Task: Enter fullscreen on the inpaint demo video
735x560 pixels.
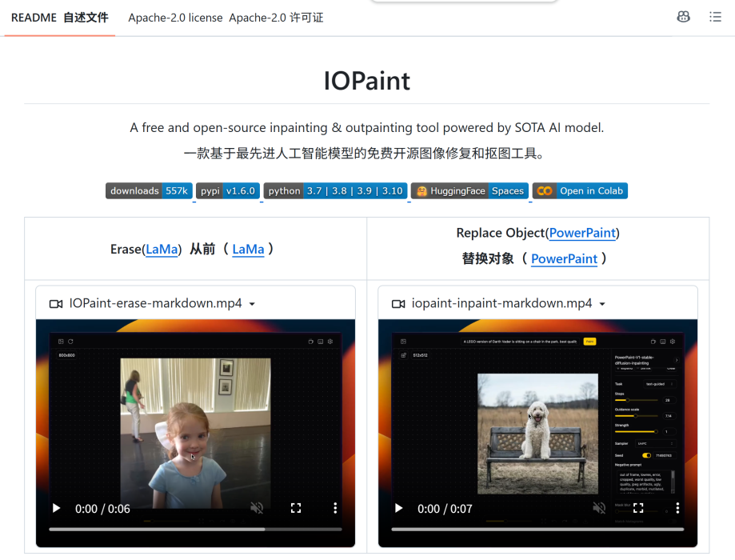Action: 638,508
